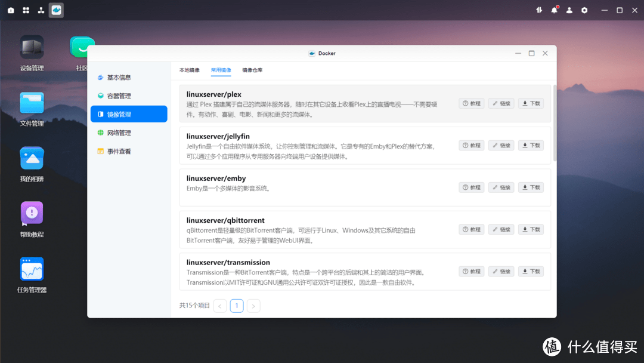This screenshot has height=363, width=644.
Task: Select the Docker whale icon in top bar
Action: pyautogui.click(x=56, y=10)
